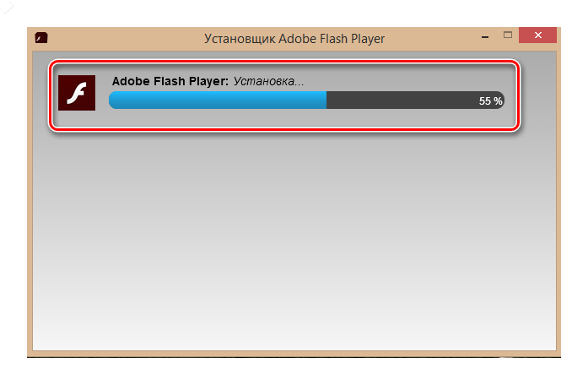The height and width of the screenshot is (385, 588).
Task: Click the bottom border of the installer window
Action: click(294, 355)
